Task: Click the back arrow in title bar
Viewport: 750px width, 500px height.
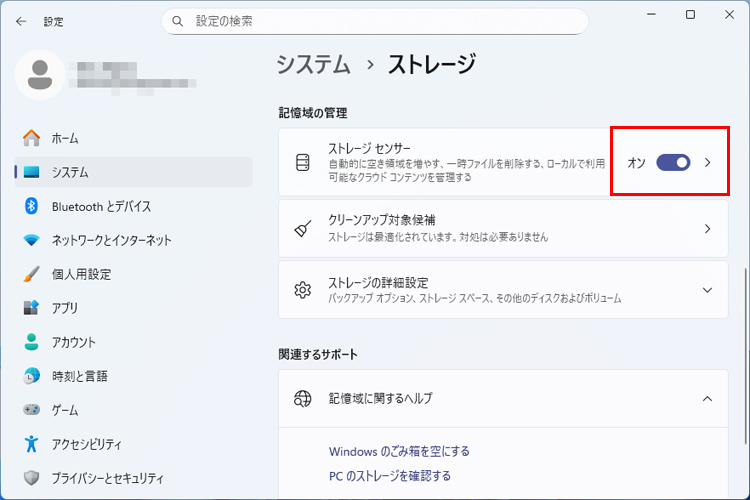Action: point(21,21)
